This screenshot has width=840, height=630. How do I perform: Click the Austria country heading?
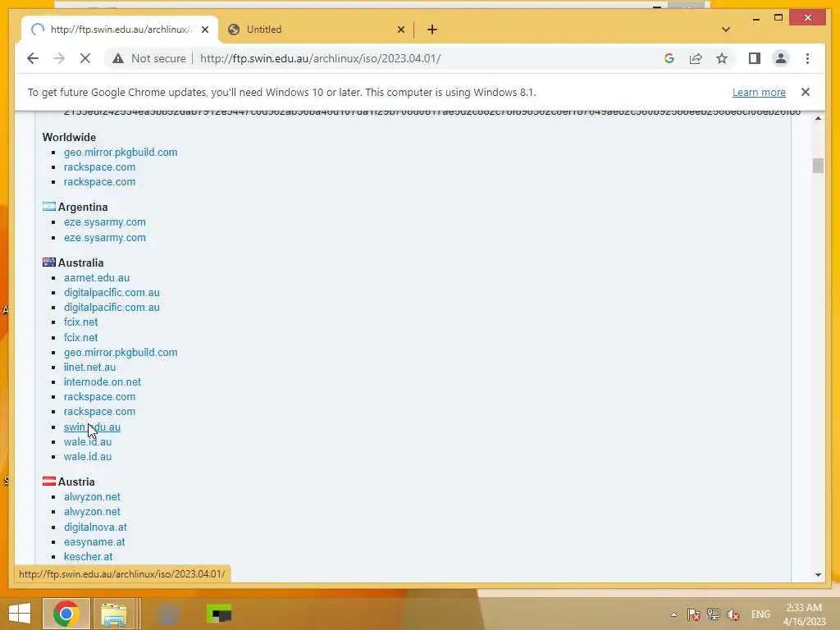(x=76, y=482)
